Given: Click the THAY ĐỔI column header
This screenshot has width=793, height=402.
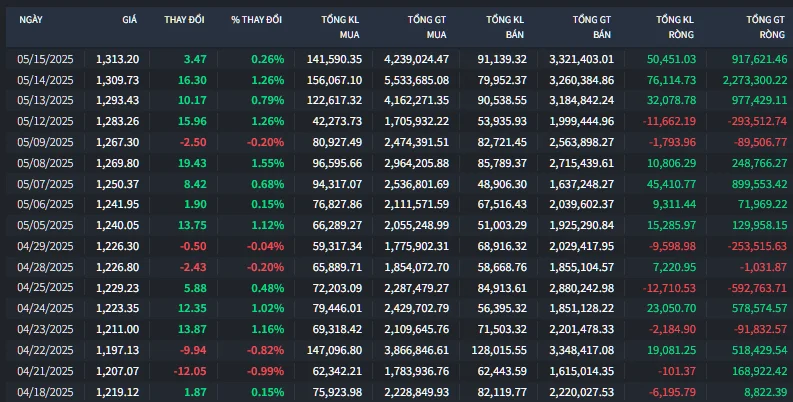Looking at the screenshot, I should 184,20.
